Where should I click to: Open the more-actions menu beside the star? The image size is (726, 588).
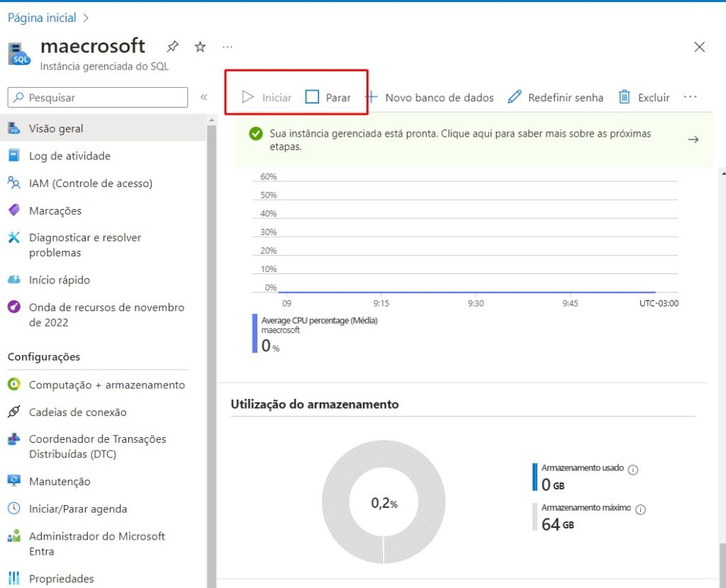[x=227, y=46]
